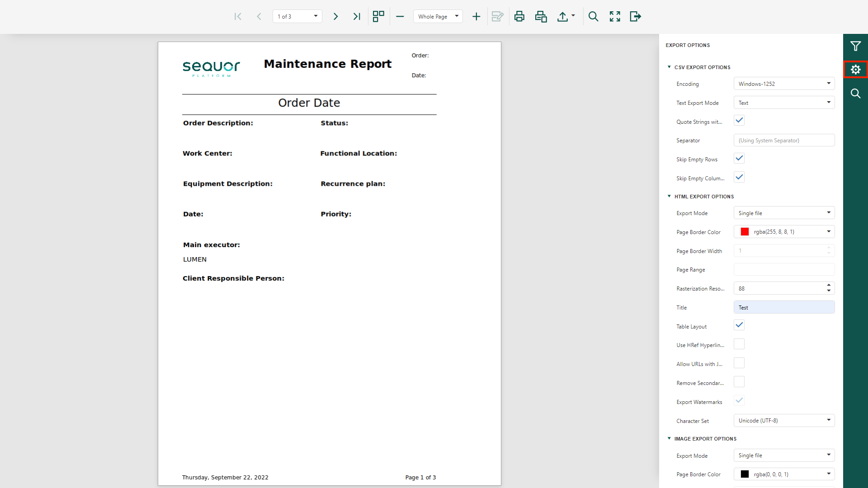868x488 pixels.
Task: Click the 'Page 1 of 3' footer text
Action: (420, 477)
